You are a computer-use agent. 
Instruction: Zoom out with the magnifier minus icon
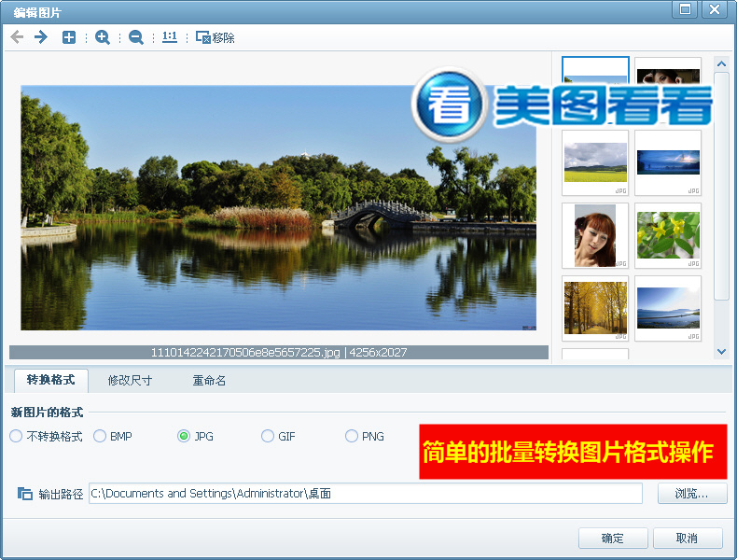[x=136, y=37]
